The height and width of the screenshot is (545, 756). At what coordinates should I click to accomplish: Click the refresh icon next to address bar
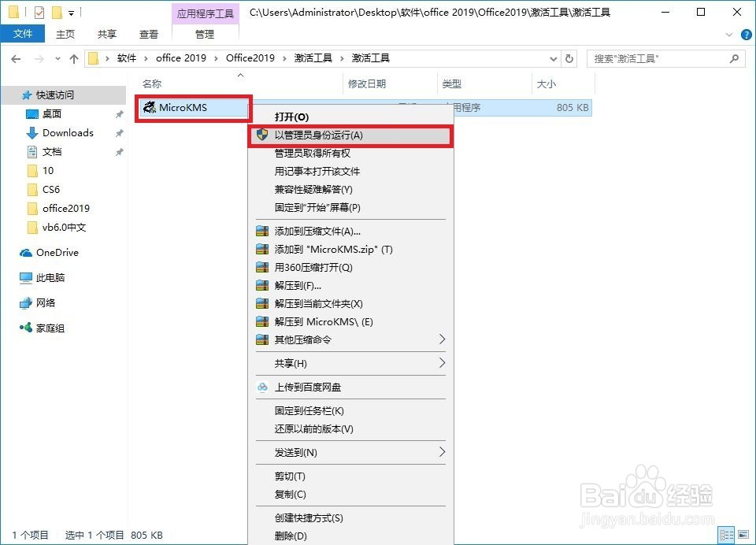tap(569, 57)
